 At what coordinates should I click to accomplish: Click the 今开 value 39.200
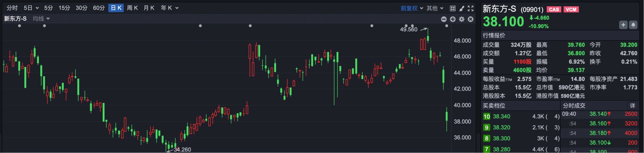(629, 45)
